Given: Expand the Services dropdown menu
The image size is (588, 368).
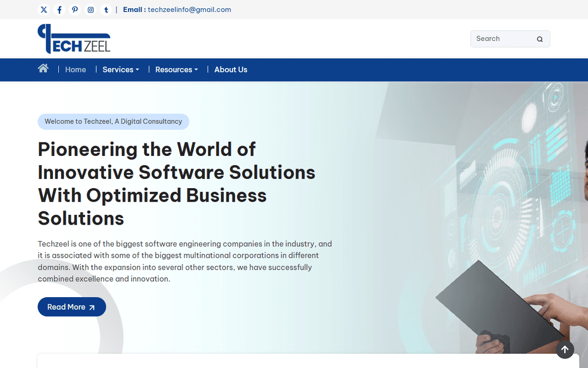Looking at the screenshot, I should tap(121, 69).
